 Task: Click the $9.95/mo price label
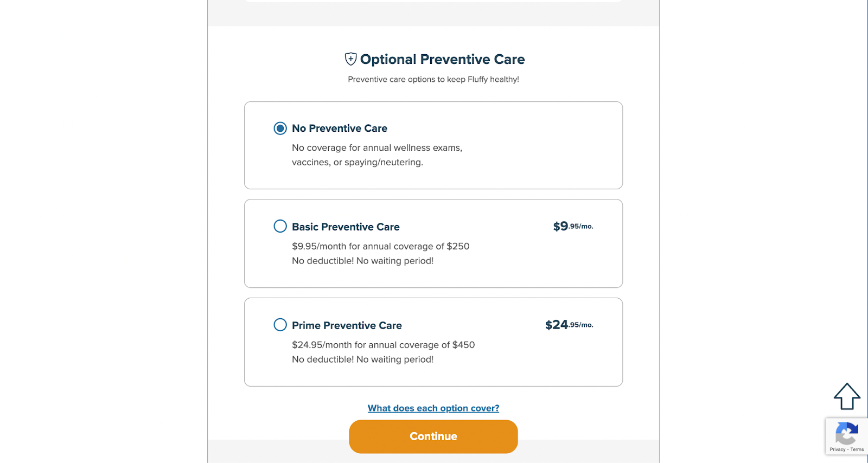coord(572,226)
